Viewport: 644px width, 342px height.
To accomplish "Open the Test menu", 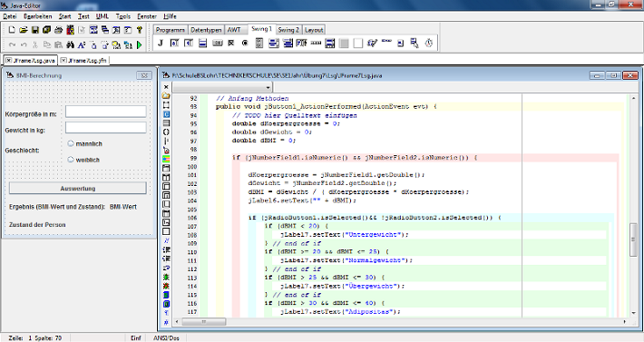I will click(83, 16).
